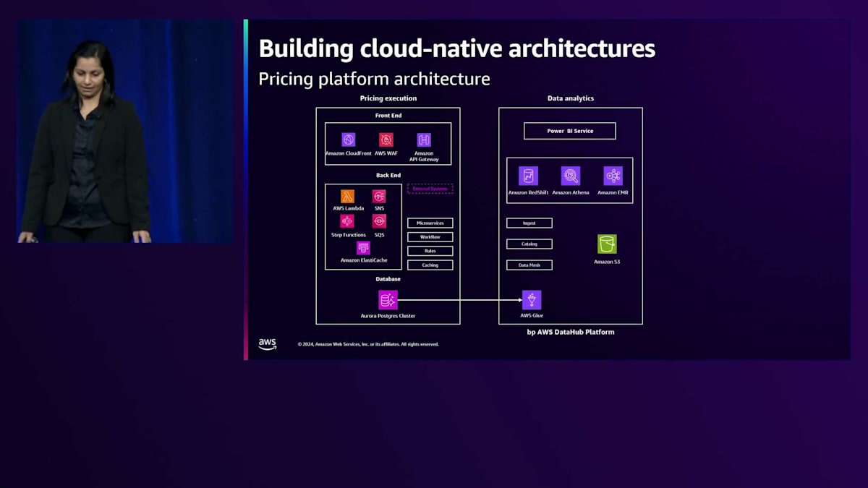Viewport: 868px width, 488px height.
Task: Click the "Aurora Postgres Cluster" label text
Action: (388, 316)
